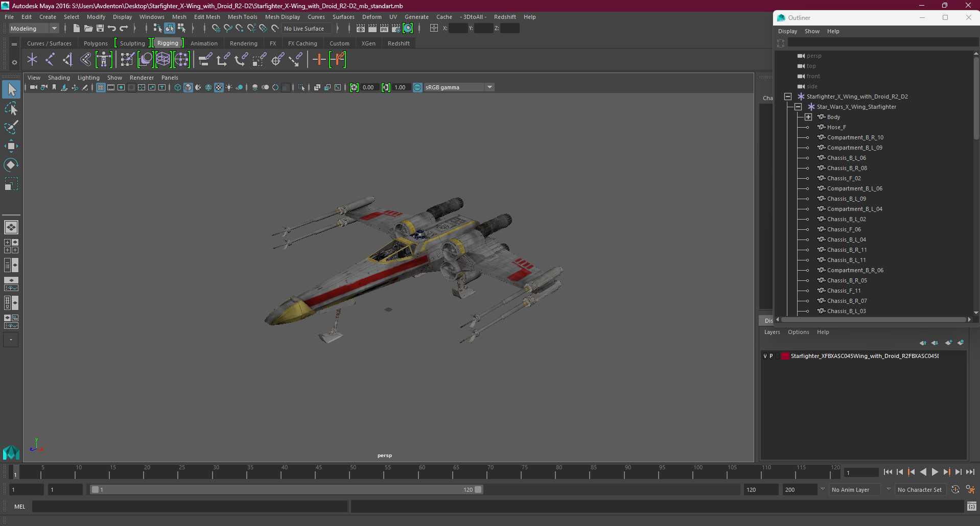Toggle layer playback P box
This screenshot has height=526, width=980.
coord(771,356)
